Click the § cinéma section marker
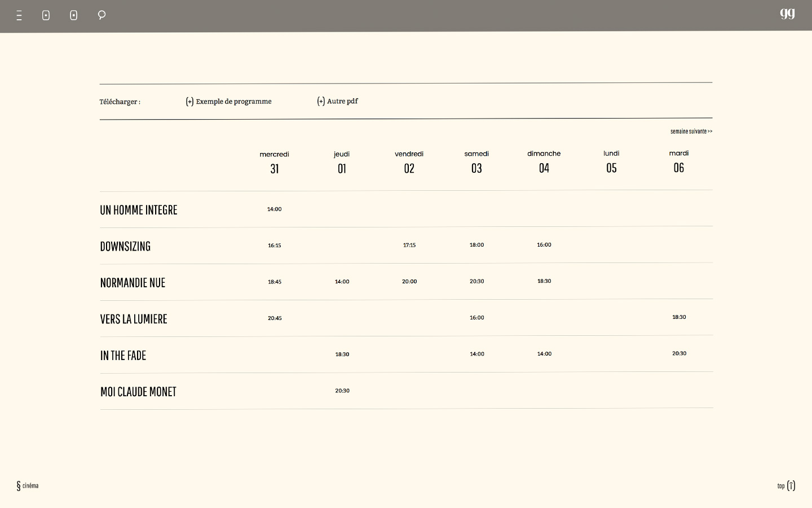Viewport: 812px width, 508px height. [x=27, y=485]
